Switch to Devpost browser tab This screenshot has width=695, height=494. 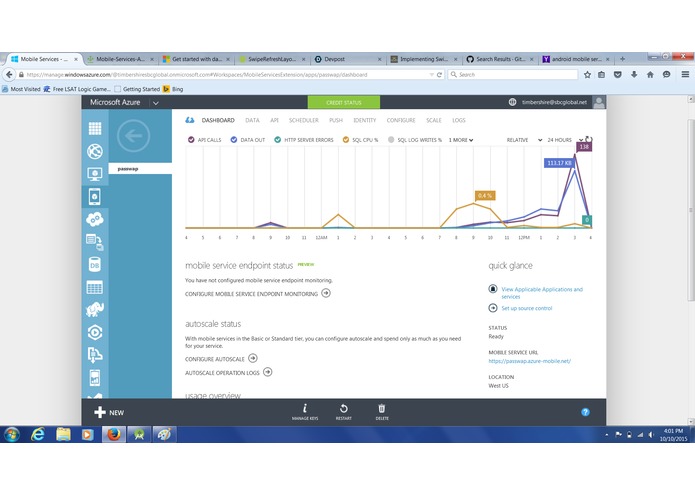(x=348, y=59)
